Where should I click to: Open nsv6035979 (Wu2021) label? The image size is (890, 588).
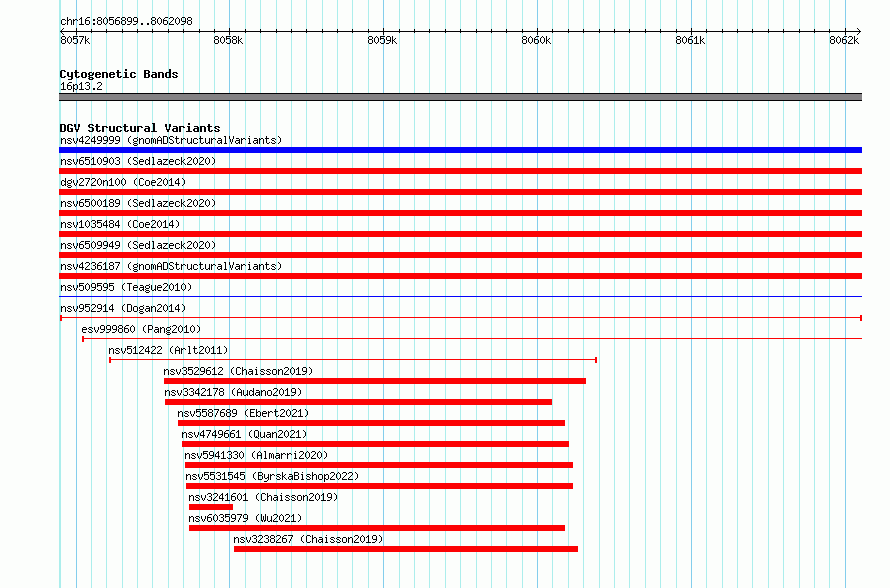(x=245, y=518)
